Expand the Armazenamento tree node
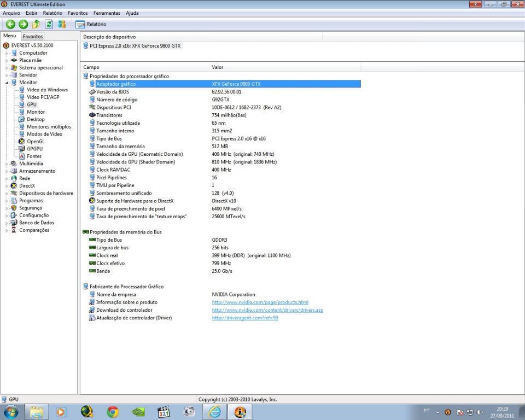This screenshot has height=420, width=525. pyautogui.click(x=7, y=171)
